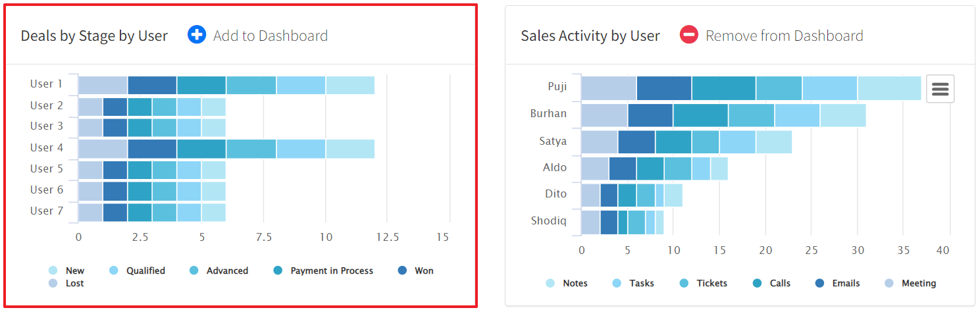Click the Add to Dashboard link text
This screenshot has height=310, width=980.
click(270, 36)
